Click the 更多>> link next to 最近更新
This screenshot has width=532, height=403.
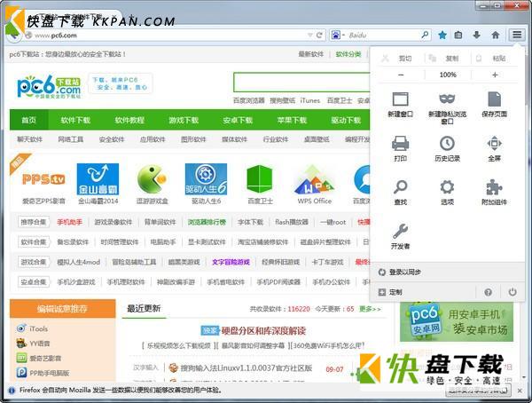coord(370,309)
